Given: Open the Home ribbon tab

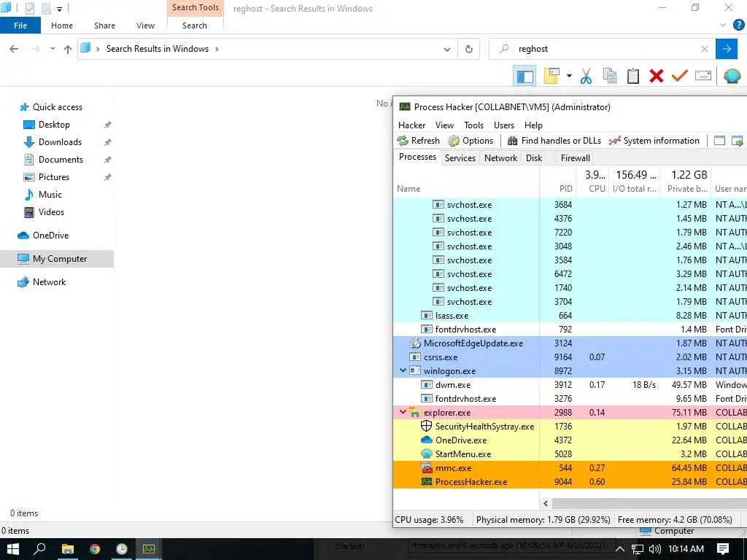Looking at the screenshot, I should (x=62, y=26).
